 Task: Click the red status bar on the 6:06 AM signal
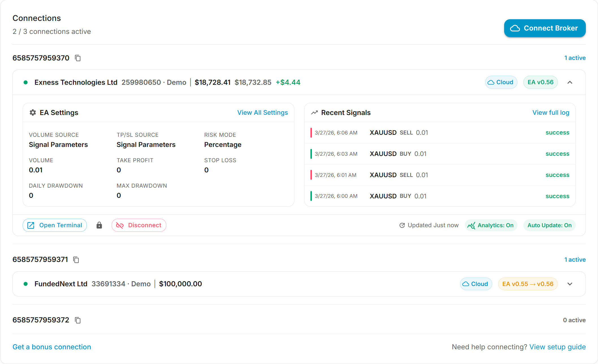311,133
